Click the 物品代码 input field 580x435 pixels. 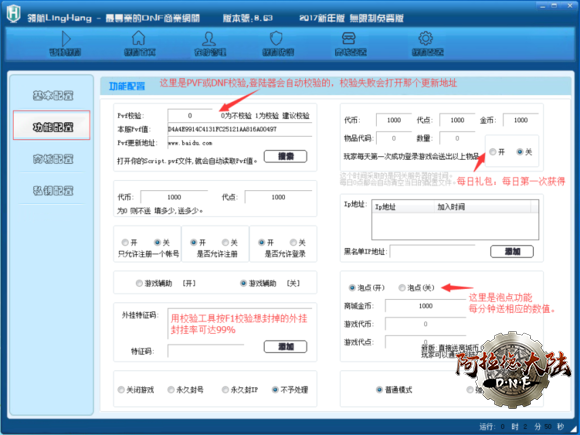point(394,138)
